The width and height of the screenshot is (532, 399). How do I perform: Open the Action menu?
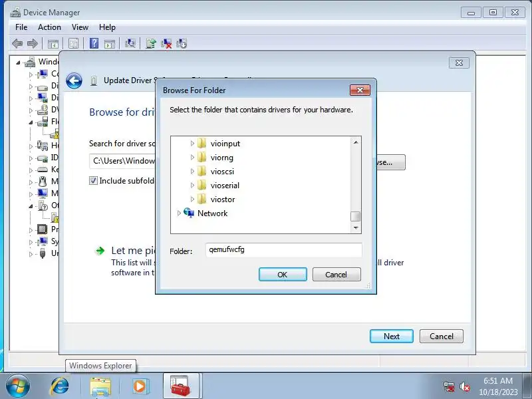click(49, 27)
